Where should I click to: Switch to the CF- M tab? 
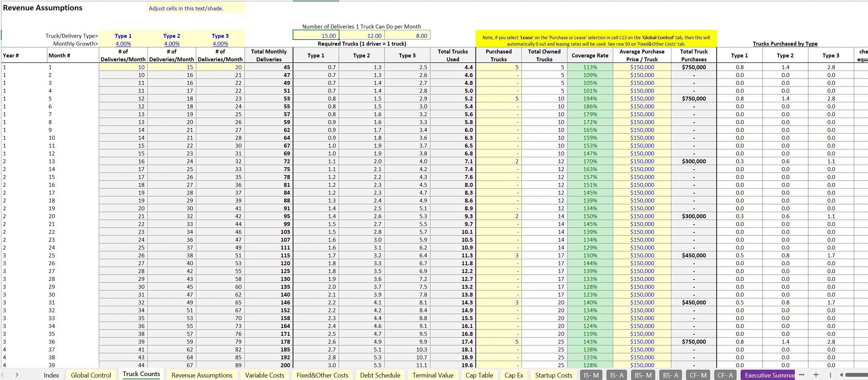pyautogui.click(x=698, y=375)
